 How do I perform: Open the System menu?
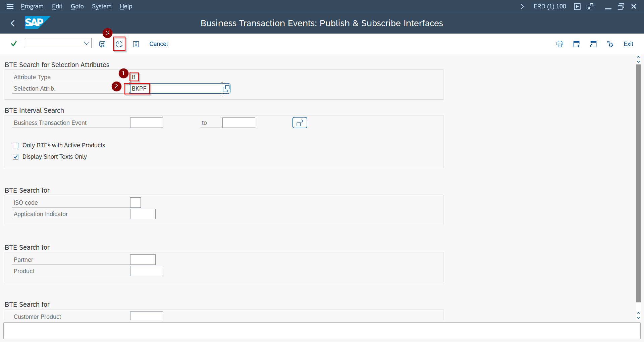pyautogui.click(x=102, y=6)
